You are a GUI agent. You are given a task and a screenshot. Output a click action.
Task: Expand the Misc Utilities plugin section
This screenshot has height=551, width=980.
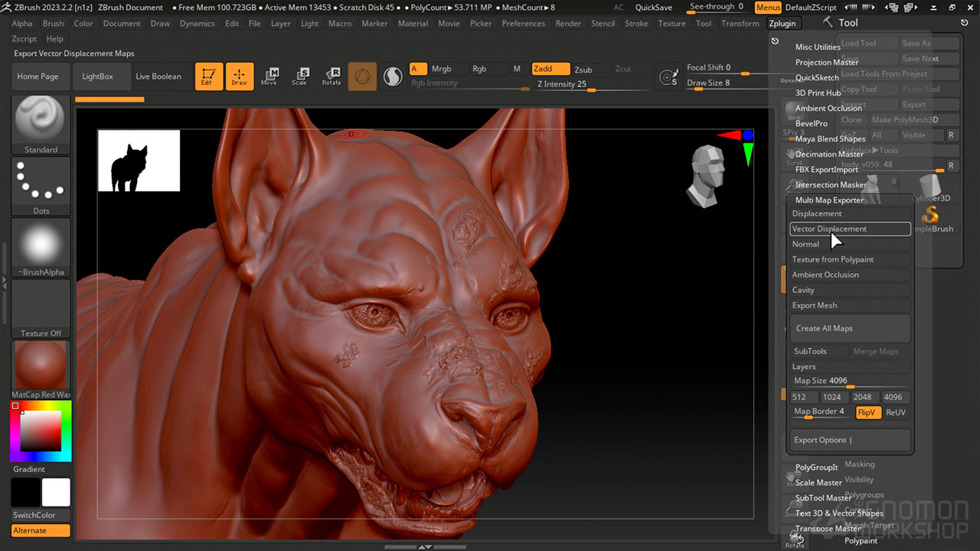[818, 47]
